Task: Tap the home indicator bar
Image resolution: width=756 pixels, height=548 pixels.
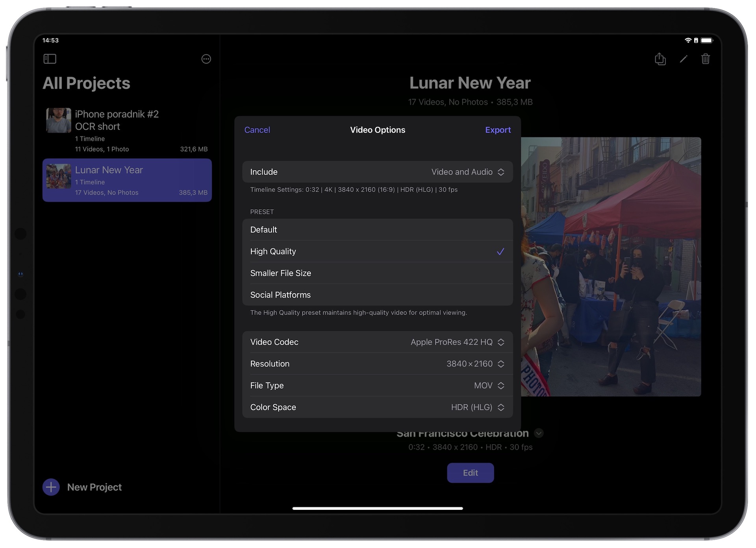Action: point(377,508)
